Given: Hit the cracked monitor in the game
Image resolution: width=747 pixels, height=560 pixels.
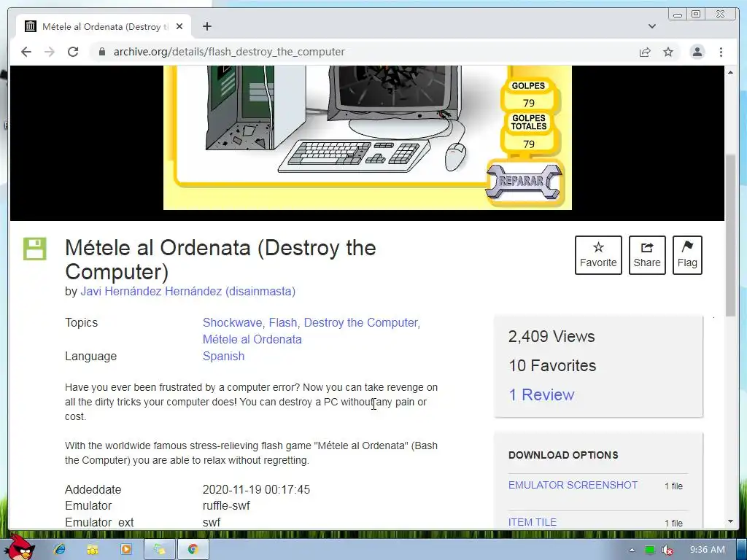Looking at the screenshot, I should [x=393, y=90].
